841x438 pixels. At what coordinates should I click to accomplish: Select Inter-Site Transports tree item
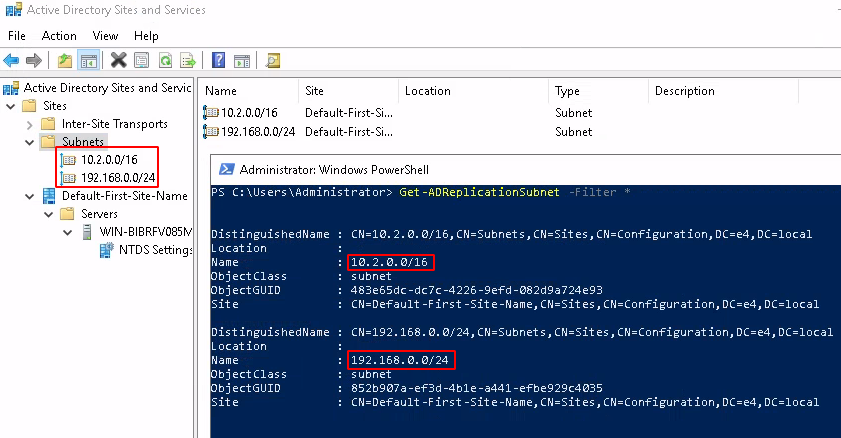point(115,124)
